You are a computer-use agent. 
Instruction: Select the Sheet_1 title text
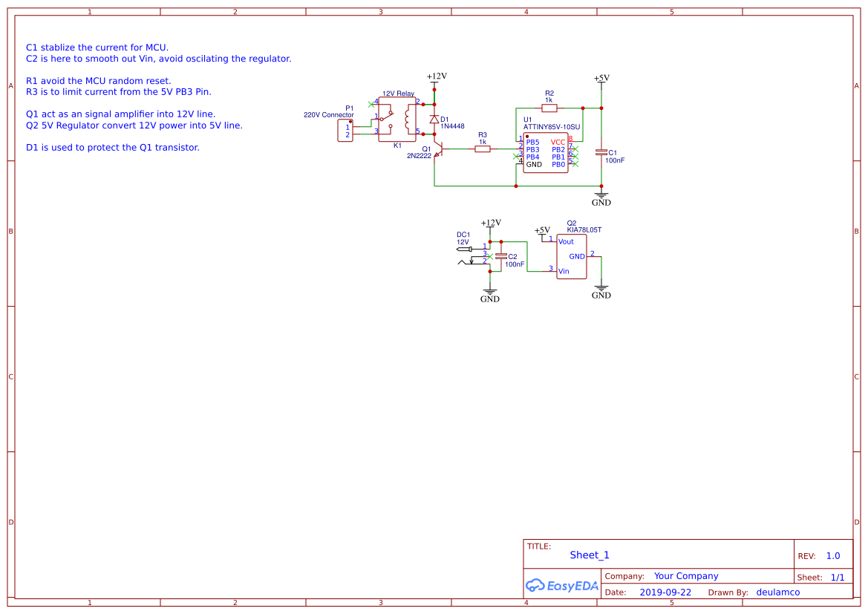590,555
